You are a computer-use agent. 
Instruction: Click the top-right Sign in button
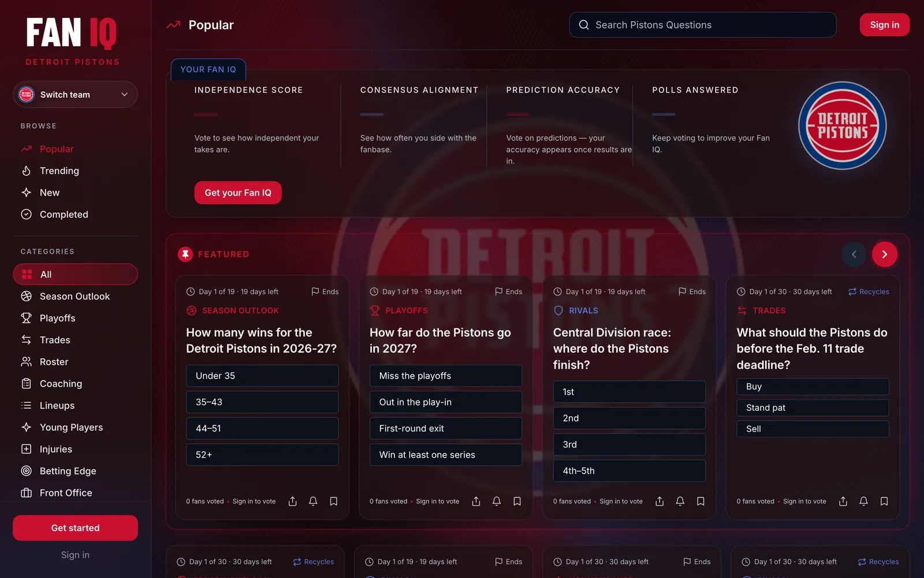click(x=885, y=25)
